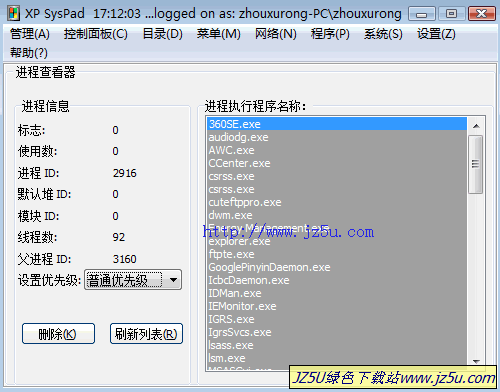Select explorer.exe in process list
The width and height of the screenshot is (500, 392).
(337, 241)
